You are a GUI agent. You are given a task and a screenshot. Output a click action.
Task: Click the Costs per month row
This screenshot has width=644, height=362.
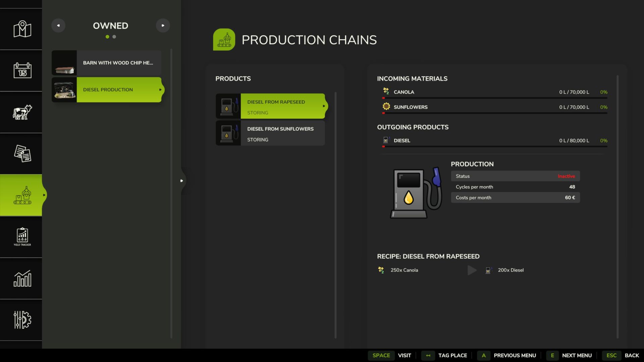click(x=515, y=197)
